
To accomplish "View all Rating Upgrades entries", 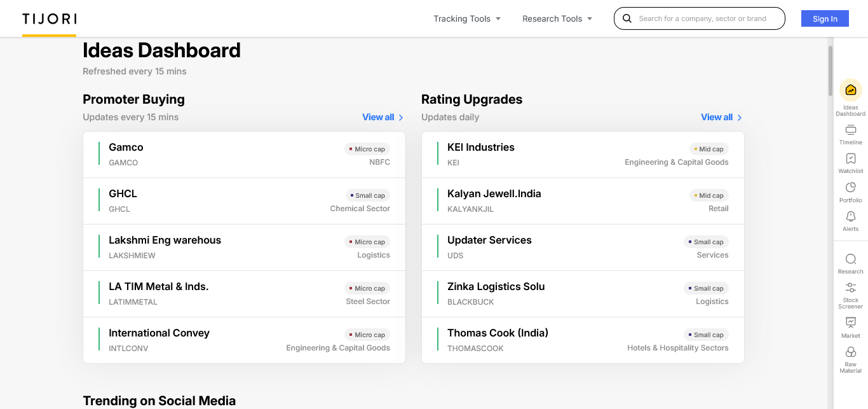I will click(x=721, y=117).
